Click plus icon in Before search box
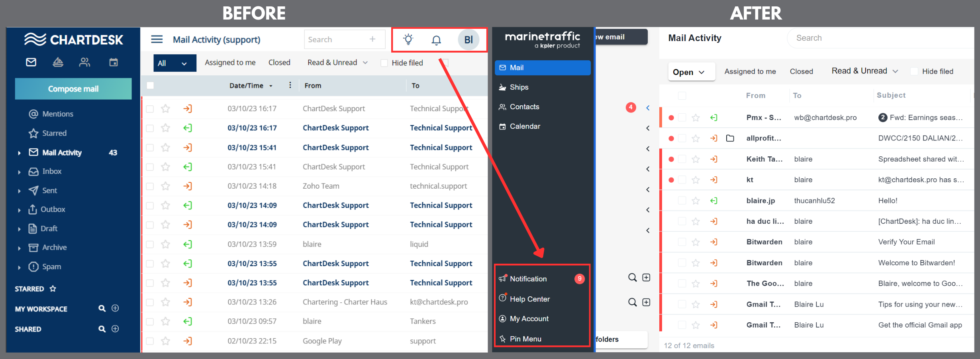 point(372,39)
